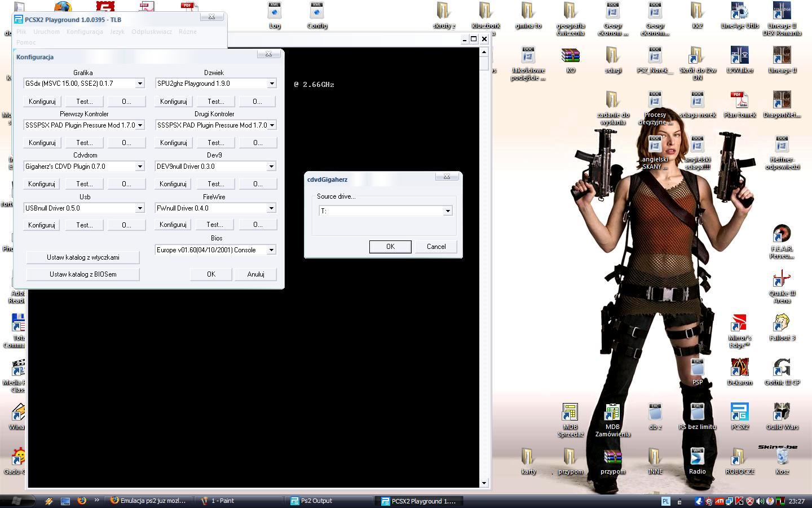Open the sciaga norek document

[698, 104]
